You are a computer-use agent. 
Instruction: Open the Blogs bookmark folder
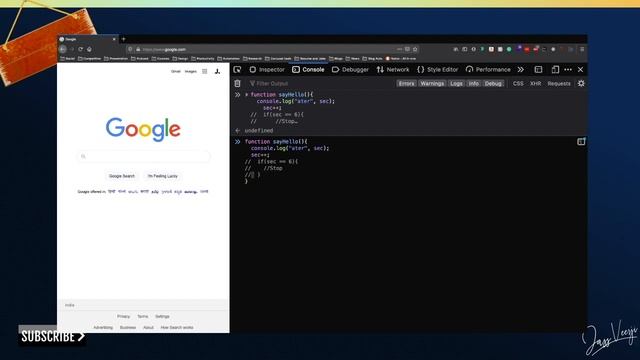click(x=336, y=58)
